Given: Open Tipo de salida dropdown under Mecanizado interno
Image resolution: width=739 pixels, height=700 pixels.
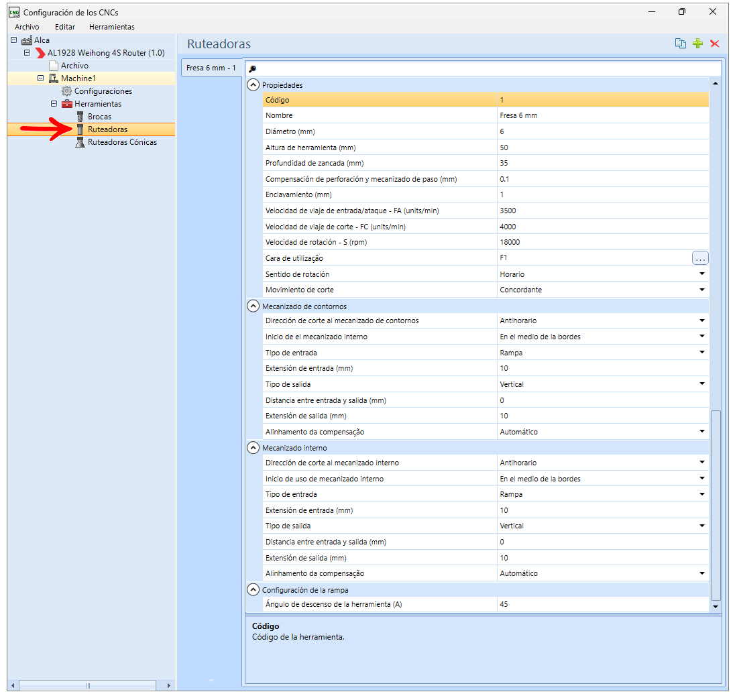Looking at the screenshot, I should click(x=701, y=526).
